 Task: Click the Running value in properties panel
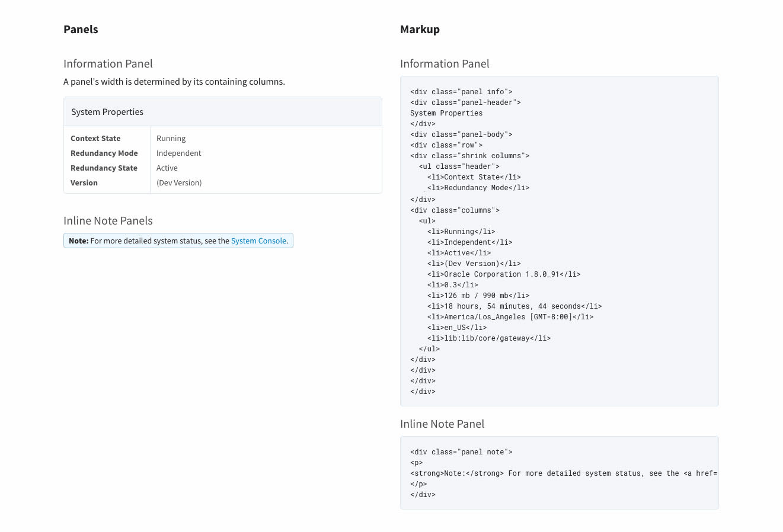click(171, 139)
